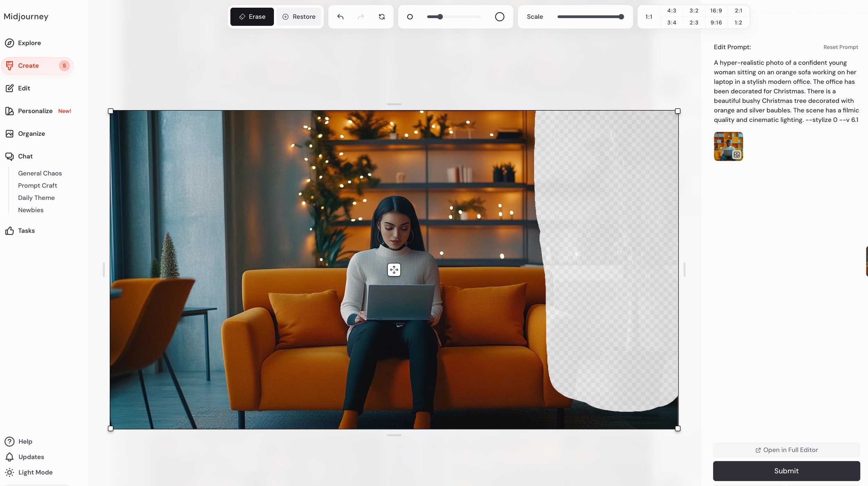Screen dimensions: 868x486
Task: Enter the Prompt Craft chat room
Action: pos(37,185)
